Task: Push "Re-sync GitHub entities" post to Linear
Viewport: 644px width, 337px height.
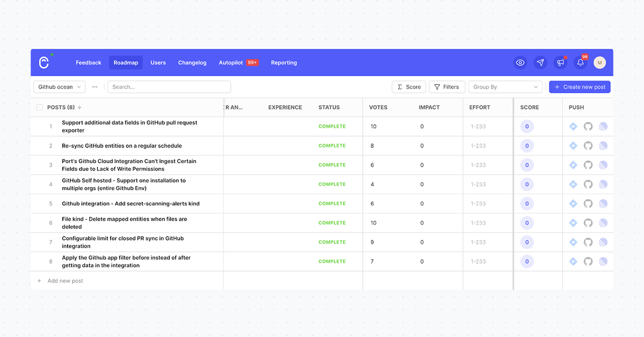Action: [x=603, y=146]
